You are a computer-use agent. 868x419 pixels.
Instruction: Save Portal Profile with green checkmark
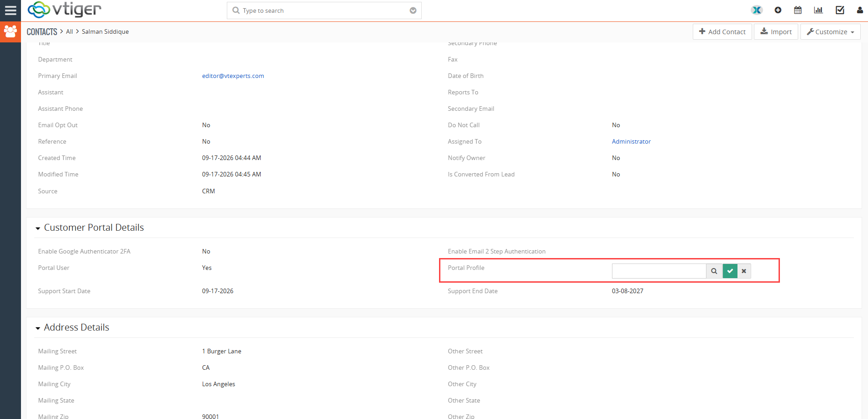point(730,271)
